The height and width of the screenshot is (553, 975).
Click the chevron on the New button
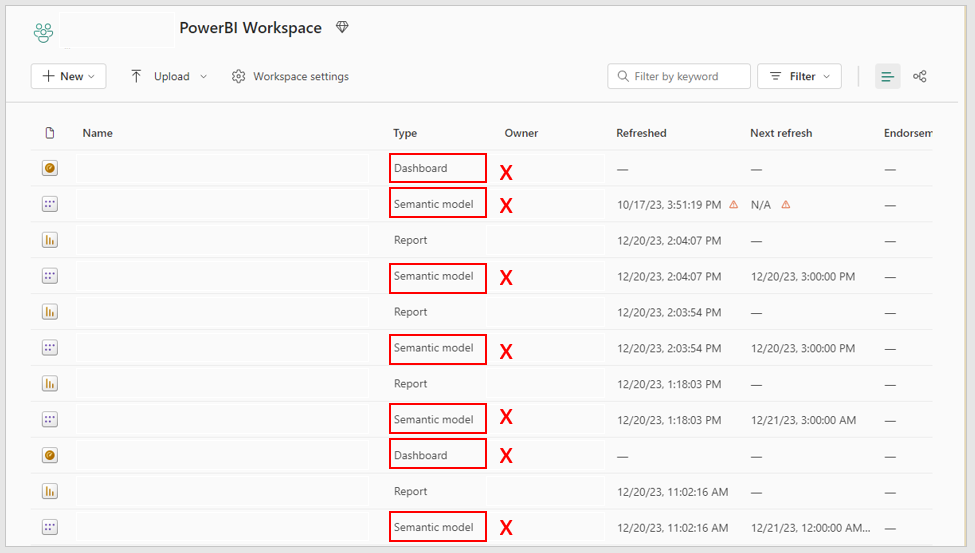(91, 77)
